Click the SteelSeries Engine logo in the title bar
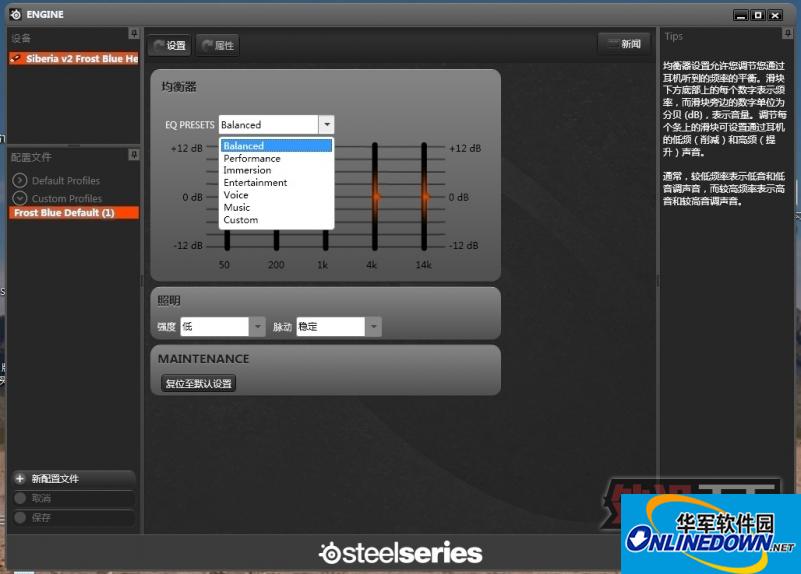801x574 pixels. 16,14
